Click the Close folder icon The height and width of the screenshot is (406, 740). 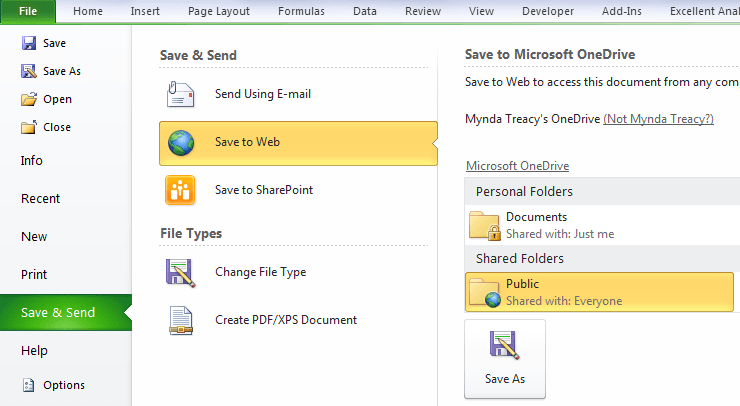tap(29, 127)
